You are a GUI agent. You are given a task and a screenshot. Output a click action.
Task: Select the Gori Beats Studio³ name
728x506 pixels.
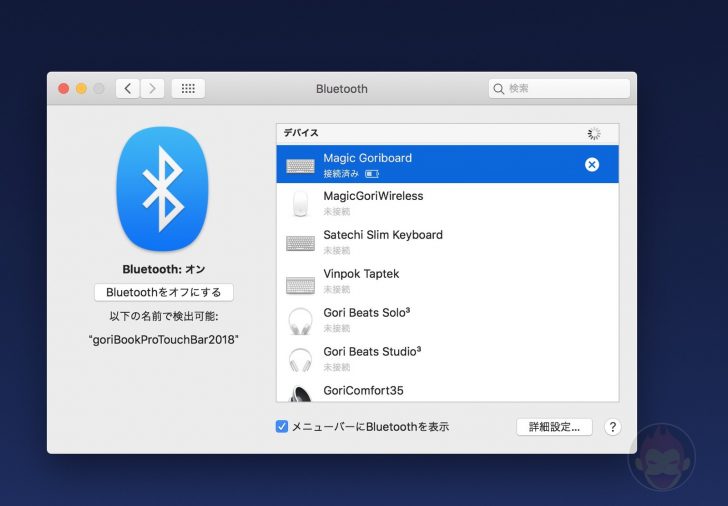[372, 351]
